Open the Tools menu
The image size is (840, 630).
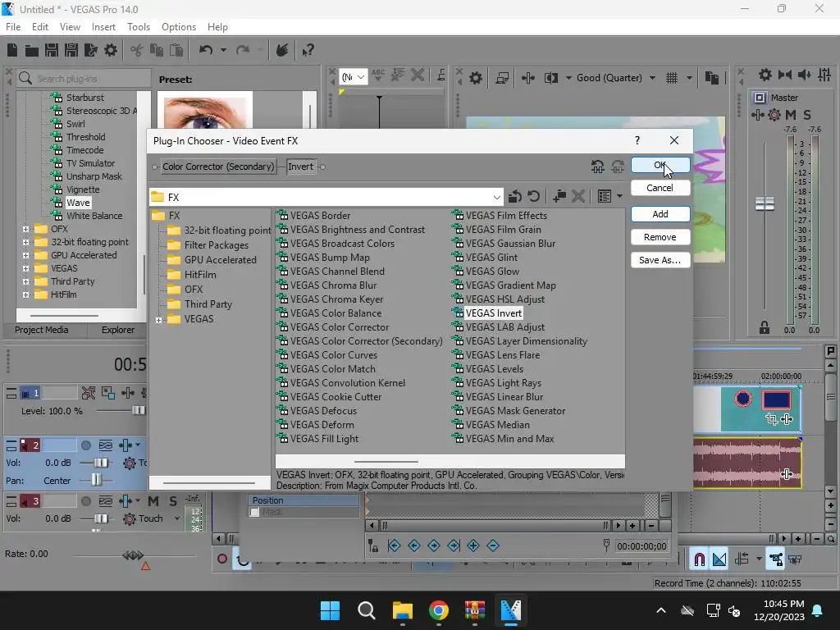pyautogui.click(x=138, y=27)
